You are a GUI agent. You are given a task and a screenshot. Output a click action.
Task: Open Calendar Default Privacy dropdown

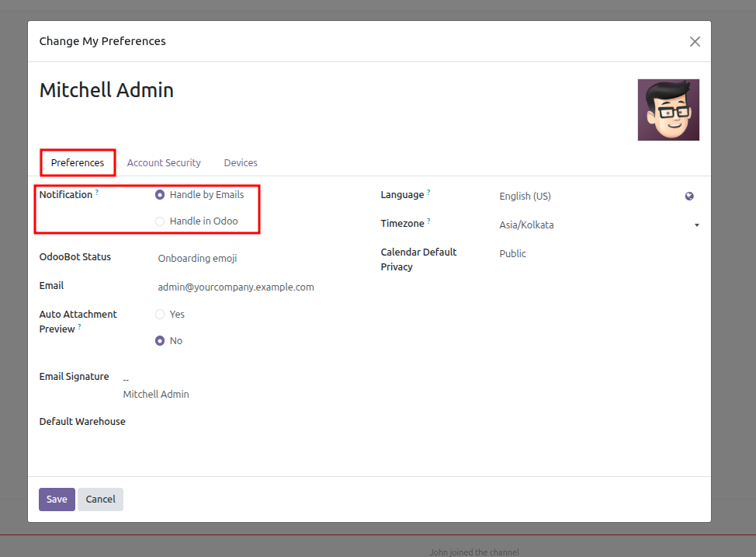pos(598,253)
